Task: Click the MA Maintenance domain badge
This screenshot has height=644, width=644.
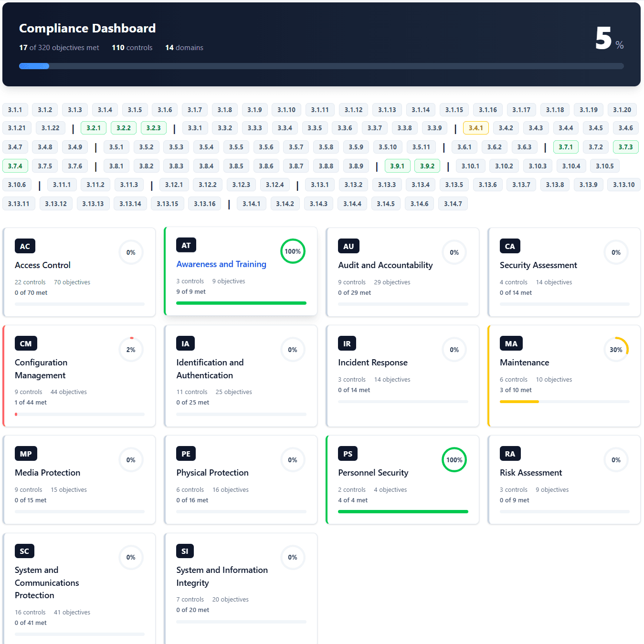Action: point(511,343)
